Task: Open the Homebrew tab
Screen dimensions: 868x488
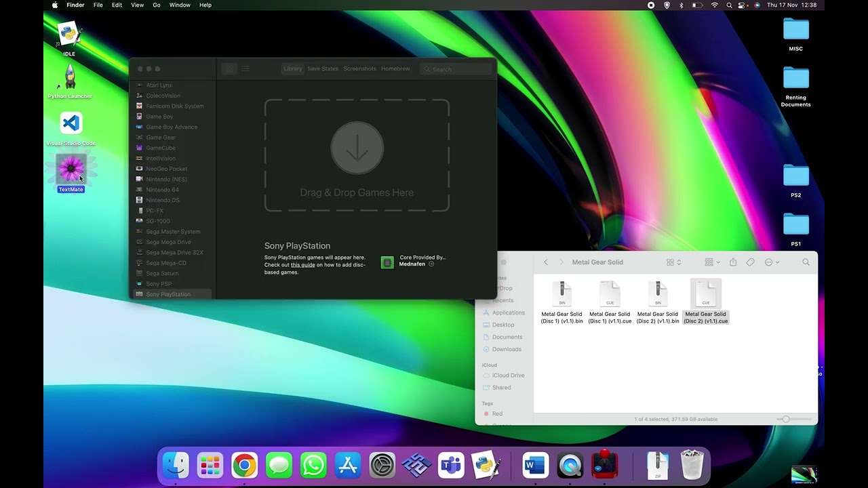Action: [395, 69]
